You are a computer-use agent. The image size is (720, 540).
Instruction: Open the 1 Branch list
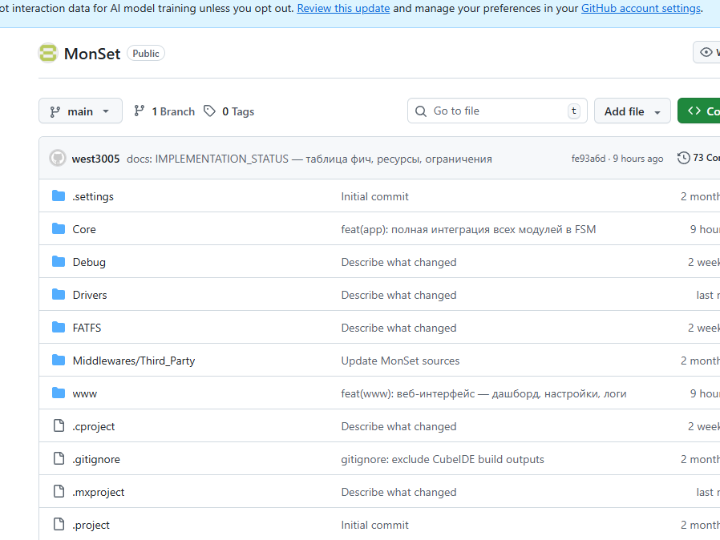coord(165,111)
